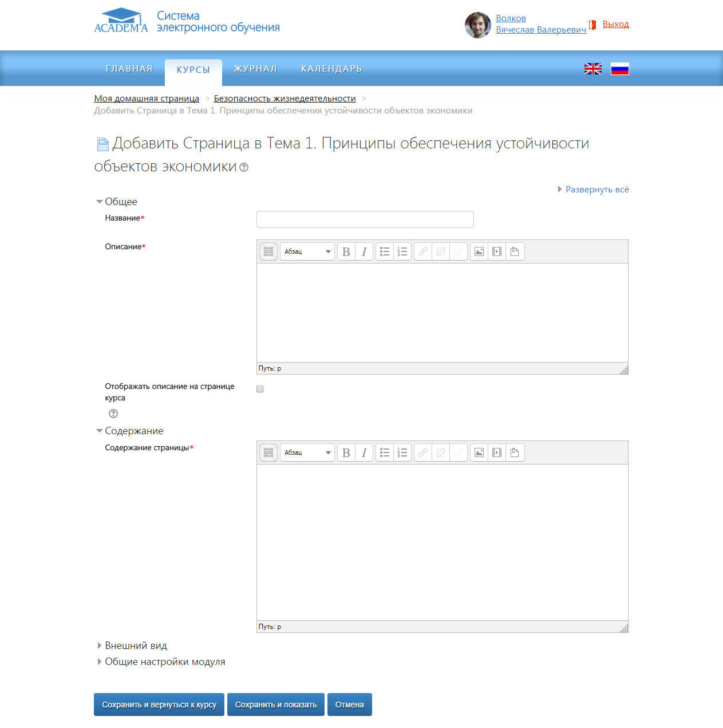The height and width of the screenshot is (728, 723).
Task: Insert image in Содержание страницы editor
Action: pyautogui.click(x=479, y=452)
